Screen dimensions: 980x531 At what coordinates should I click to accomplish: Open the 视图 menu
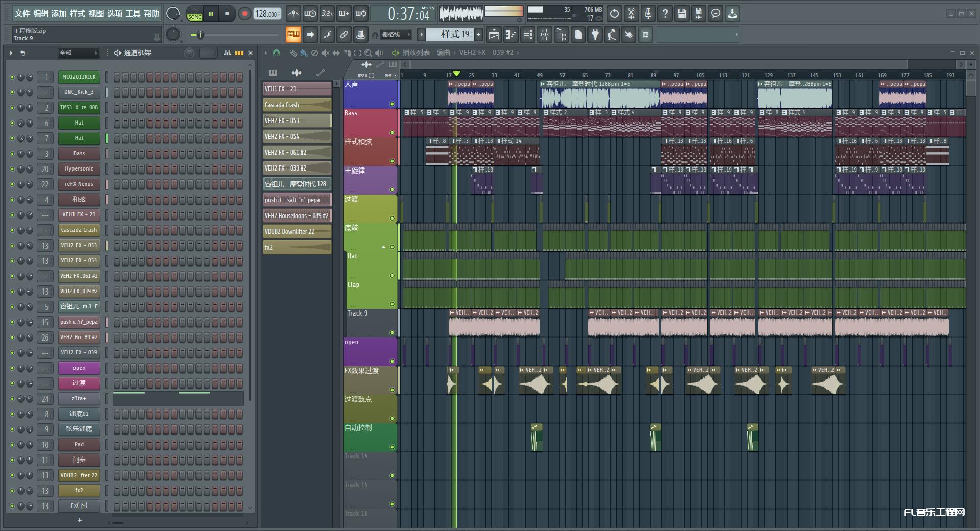(x=96, y=14)
